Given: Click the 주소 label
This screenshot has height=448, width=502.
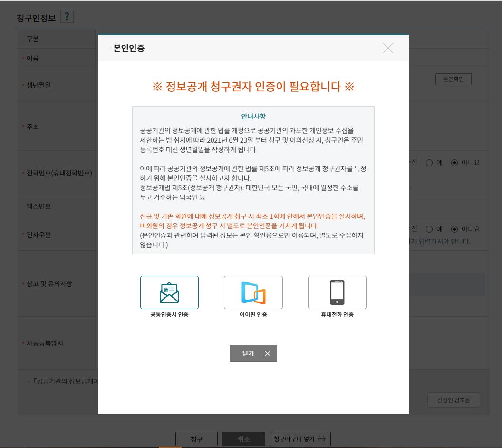Looking at the screenshot, I should coord(33,127).
